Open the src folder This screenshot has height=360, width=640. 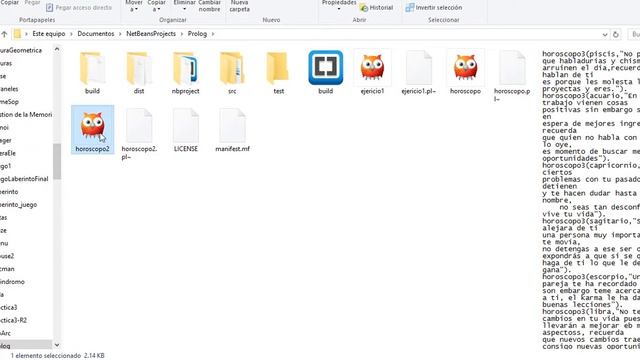pos(232,73)
